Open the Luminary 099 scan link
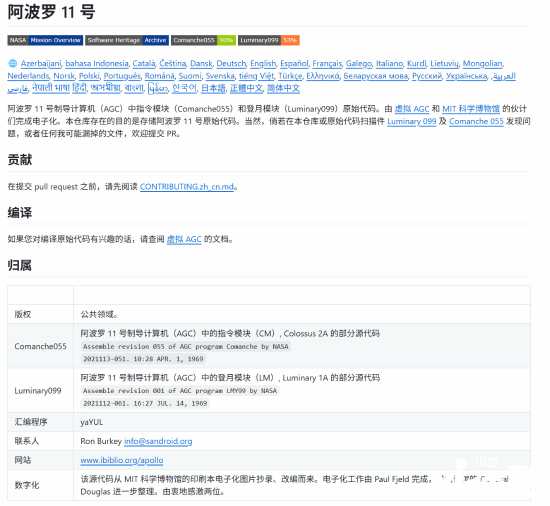This screenshot has height=506, width=550. [x=411, y=121]
